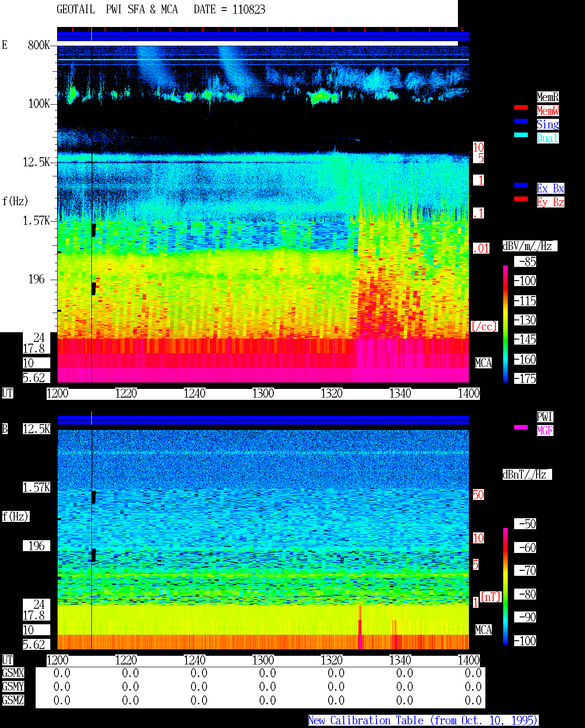Image resolution: width=585 pixels, height=728 pixels.
Task: Click the DATE = 110823 header text
Action: click(229, 10)
